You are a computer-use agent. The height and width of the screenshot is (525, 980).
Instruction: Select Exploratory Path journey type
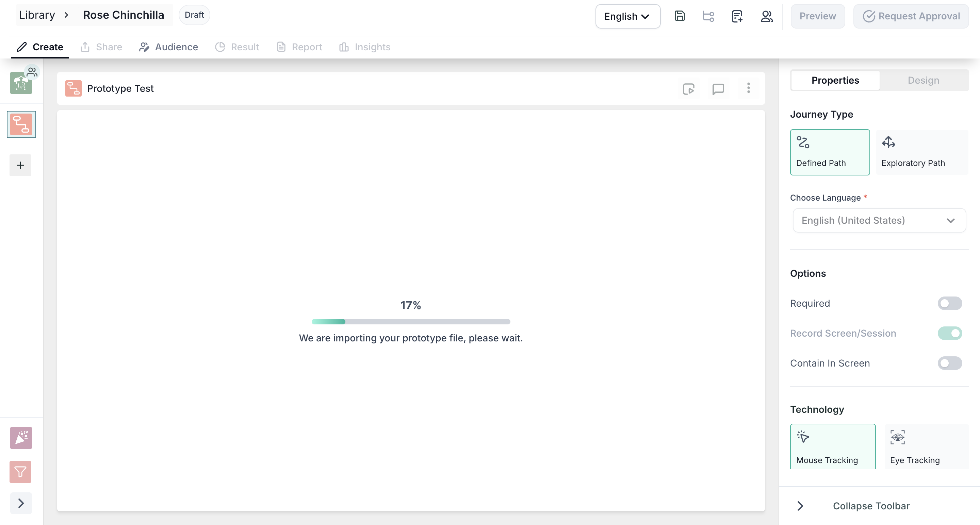[922, 152]
